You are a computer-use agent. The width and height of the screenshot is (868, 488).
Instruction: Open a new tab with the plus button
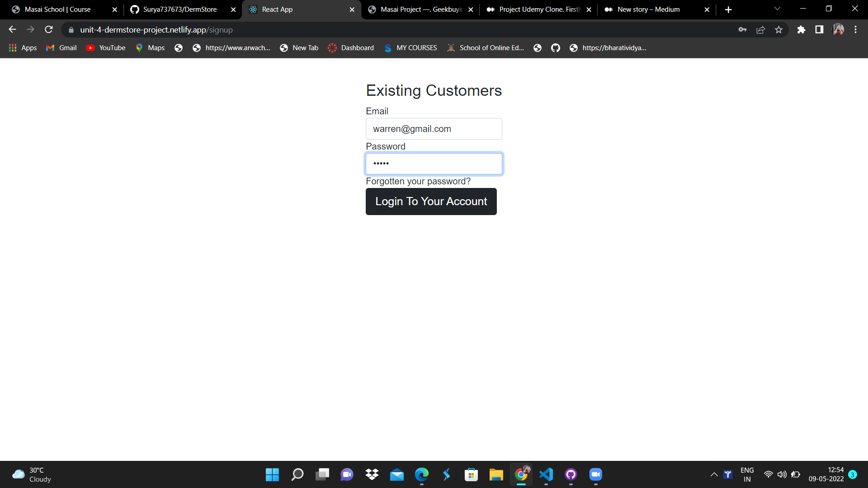(728, 9)
